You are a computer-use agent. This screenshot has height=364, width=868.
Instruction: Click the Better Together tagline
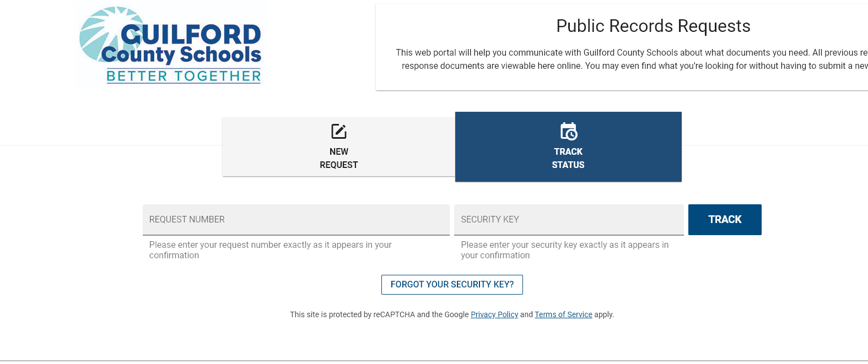[x=184, y=76]
